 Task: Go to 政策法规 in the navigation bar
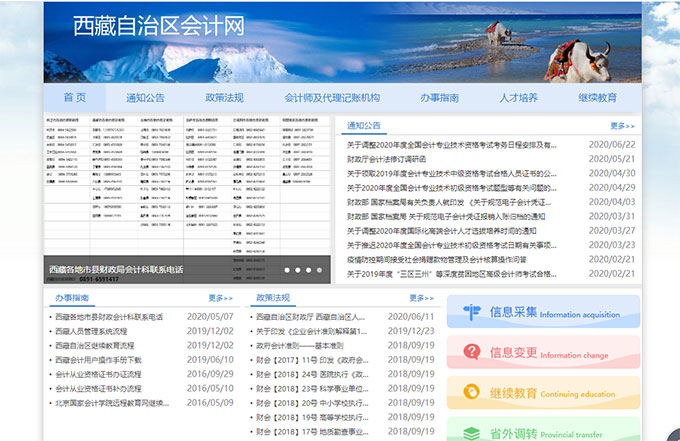(x=224, y=98)
